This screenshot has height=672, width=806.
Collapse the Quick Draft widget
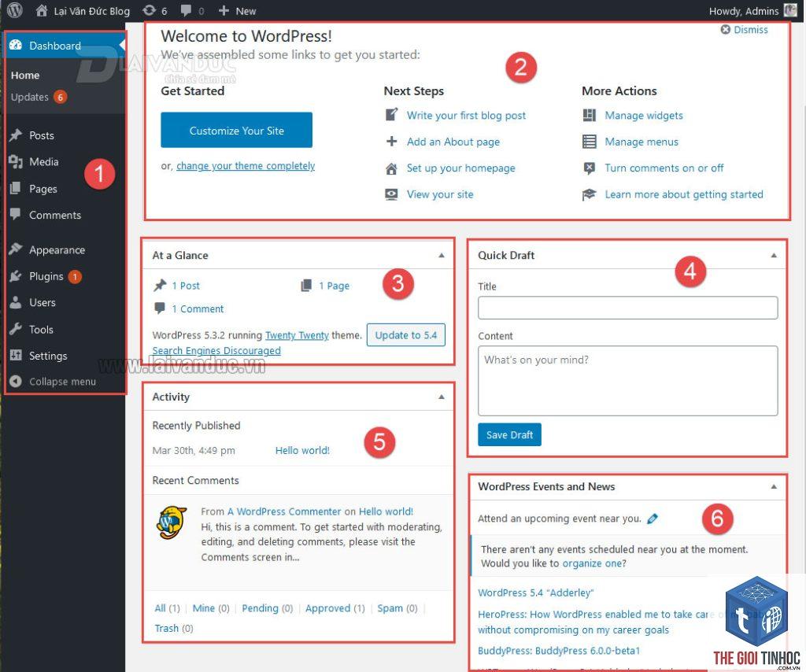[774, 255]
